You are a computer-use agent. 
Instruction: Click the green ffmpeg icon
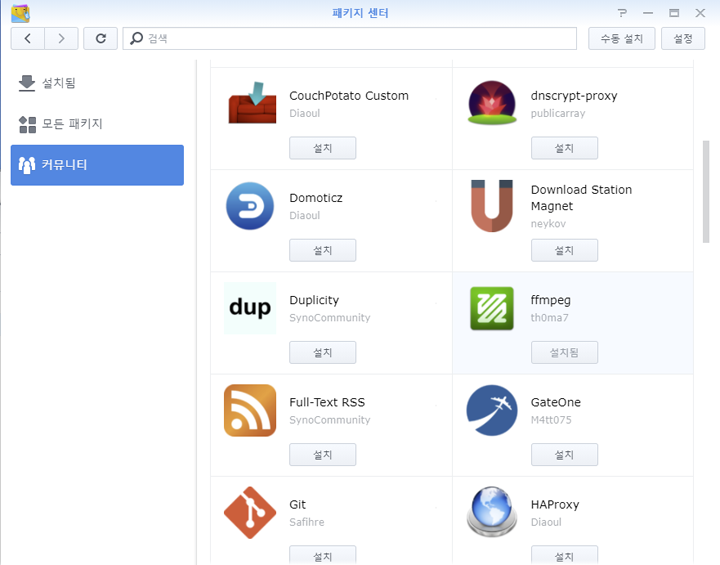pyautogui.click(x=492, y=308)
